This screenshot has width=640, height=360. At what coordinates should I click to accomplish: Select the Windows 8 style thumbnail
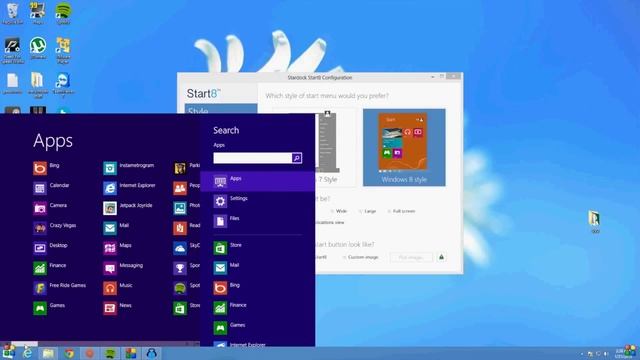tap(404, 147)
